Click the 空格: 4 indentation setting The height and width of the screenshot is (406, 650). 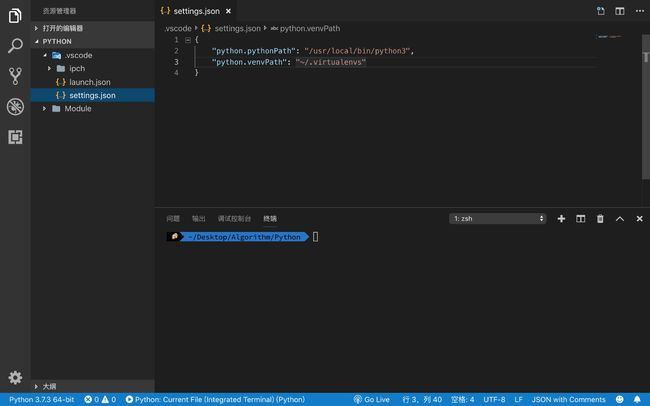tap(463, 399)
